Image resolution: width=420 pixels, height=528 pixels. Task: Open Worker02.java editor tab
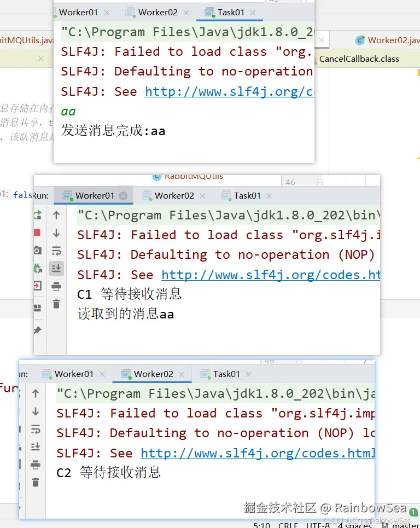pyautogui.click(x=387, y=40)
